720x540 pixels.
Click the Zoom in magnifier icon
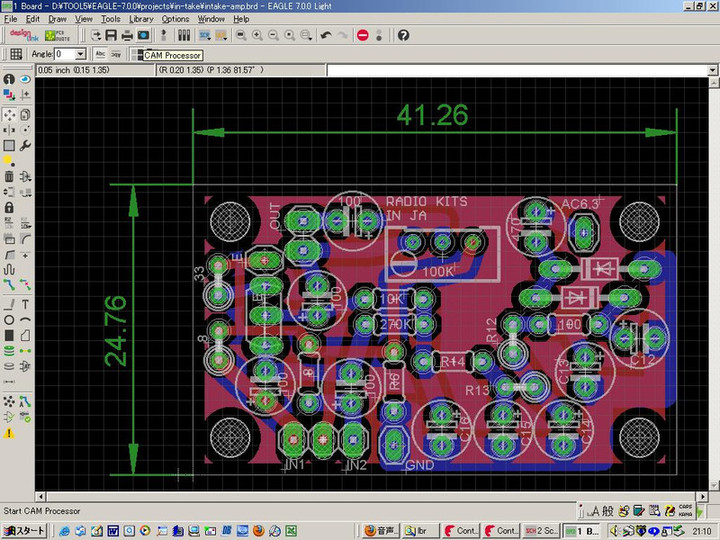[257, 35]
